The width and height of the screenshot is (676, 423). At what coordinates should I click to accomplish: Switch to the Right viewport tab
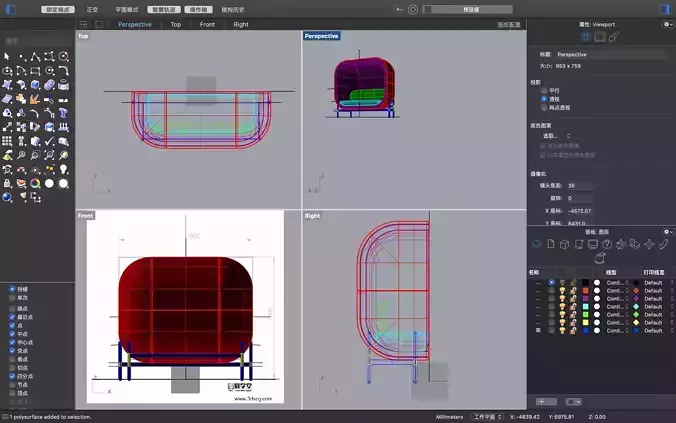[x=241, y=25]
